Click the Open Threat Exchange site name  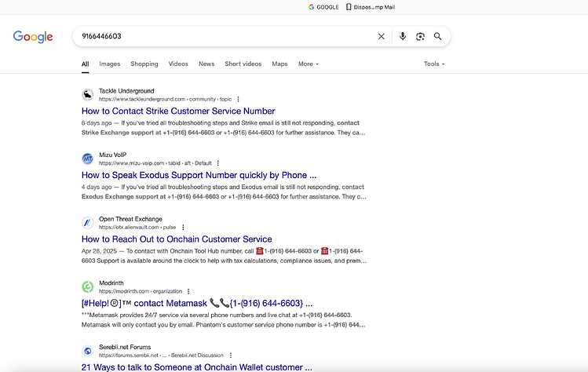[130, 219]
